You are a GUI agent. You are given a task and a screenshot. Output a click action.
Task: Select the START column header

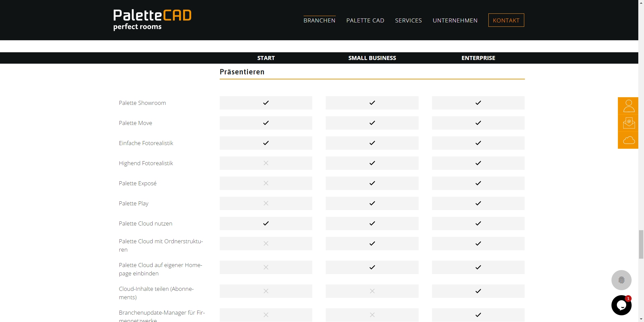(x=266, y=58)
